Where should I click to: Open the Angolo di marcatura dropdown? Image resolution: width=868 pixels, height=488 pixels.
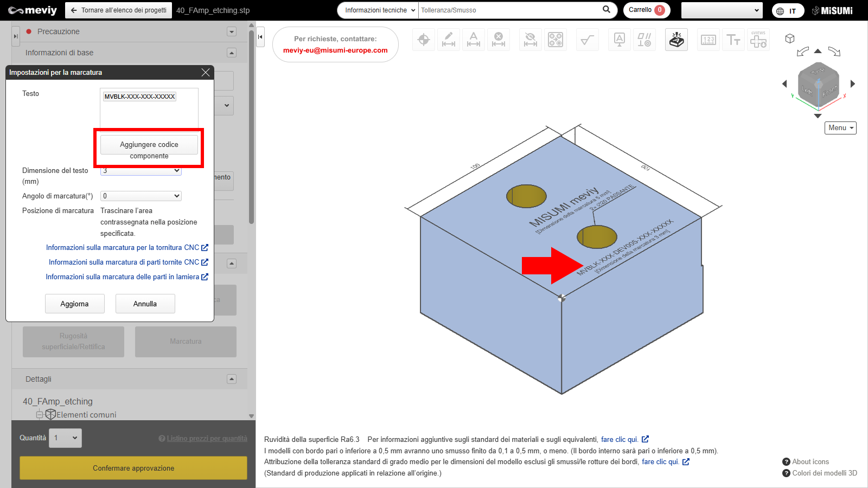141,196
